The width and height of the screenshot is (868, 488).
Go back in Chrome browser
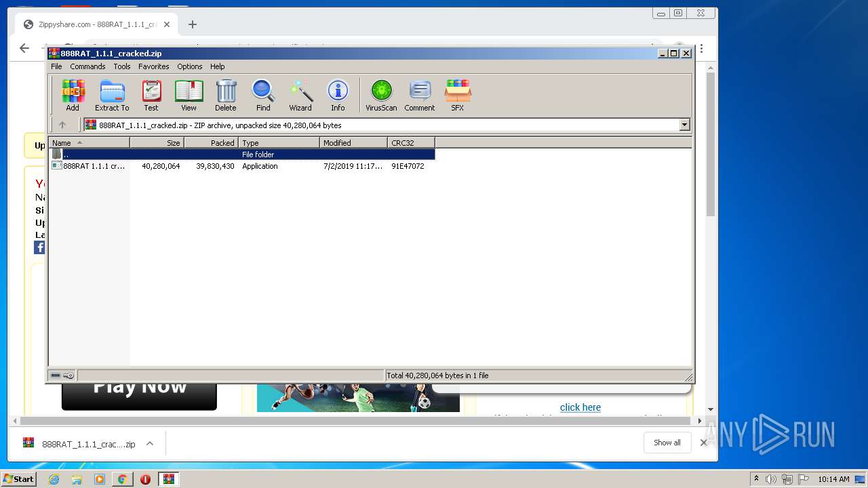coord(24,48)
